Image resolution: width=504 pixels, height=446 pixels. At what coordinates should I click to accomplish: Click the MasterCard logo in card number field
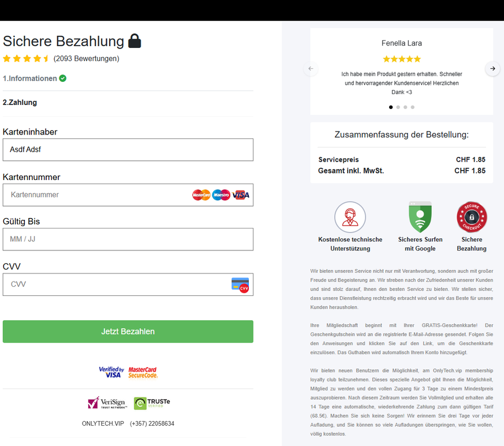(201, 195)
